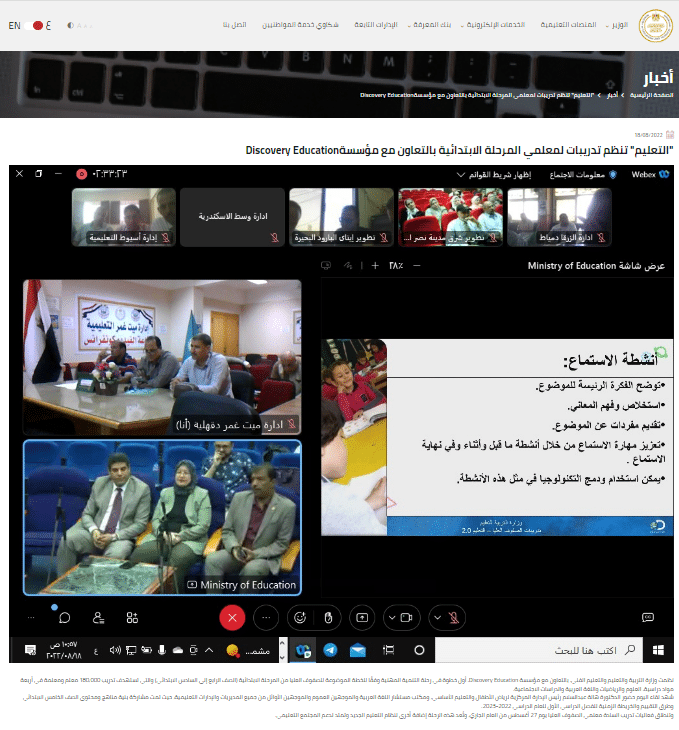Select the تطوير شرق مدينة نصر thumbnail
This screenshot has width=679, height=730.
pyautogui.click(x=450, y=217)
